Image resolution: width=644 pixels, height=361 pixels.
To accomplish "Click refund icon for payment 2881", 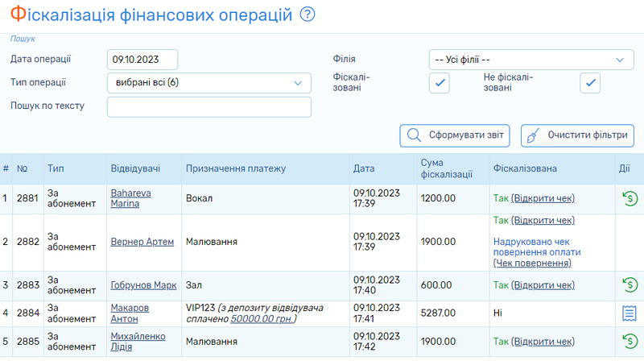I will pos(630,198).
